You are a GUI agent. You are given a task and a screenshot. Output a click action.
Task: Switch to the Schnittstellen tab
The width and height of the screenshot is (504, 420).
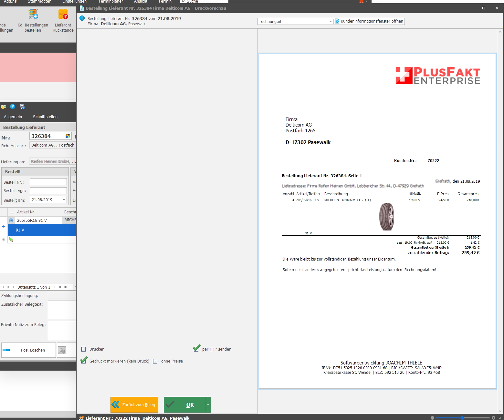(45, 117)
